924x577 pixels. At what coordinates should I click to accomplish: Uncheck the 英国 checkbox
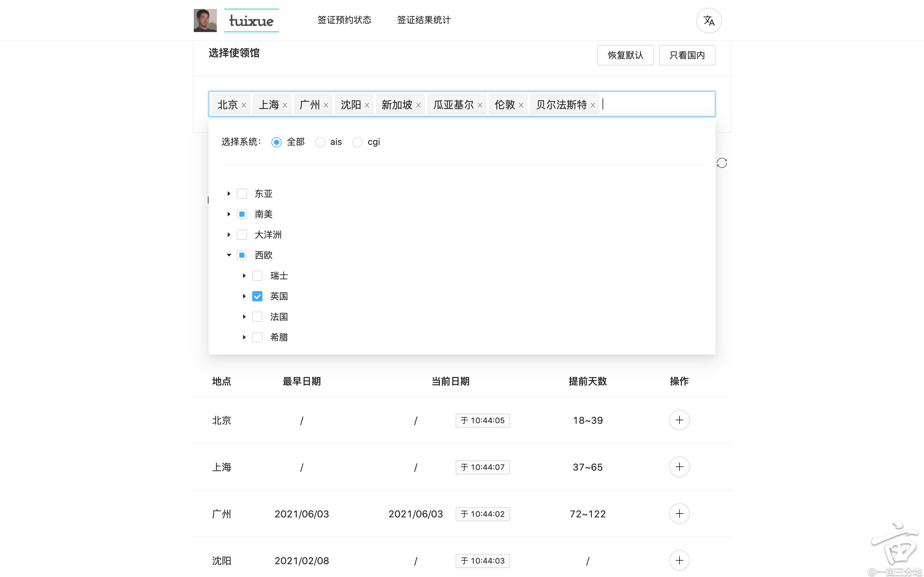click(x=257, y=296)
